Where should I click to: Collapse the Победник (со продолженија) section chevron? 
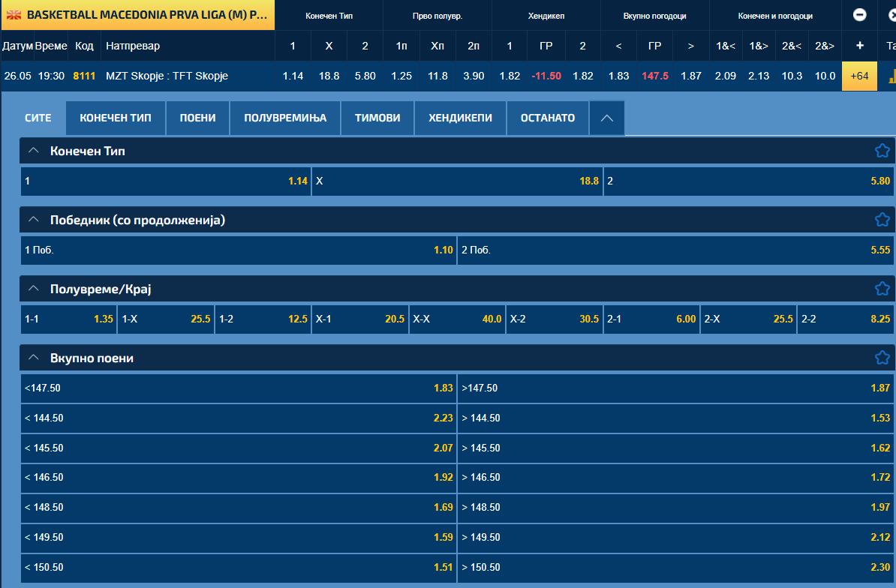click(34, 220)
